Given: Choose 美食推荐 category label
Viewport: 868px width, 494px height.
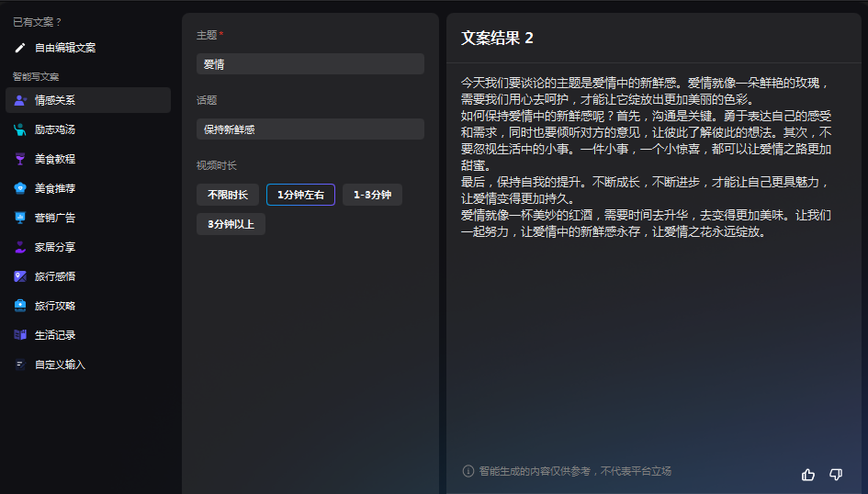Looking at the screenshot, I should [x=55, y=188].
